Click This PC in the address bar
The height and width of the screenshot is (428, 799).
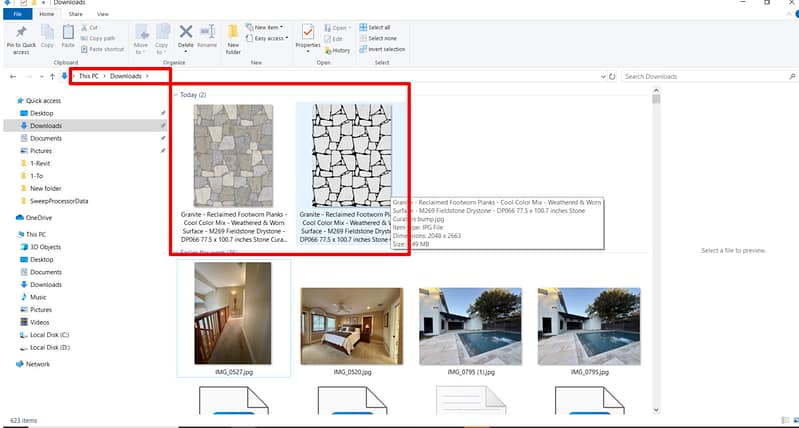coord(89,76)
